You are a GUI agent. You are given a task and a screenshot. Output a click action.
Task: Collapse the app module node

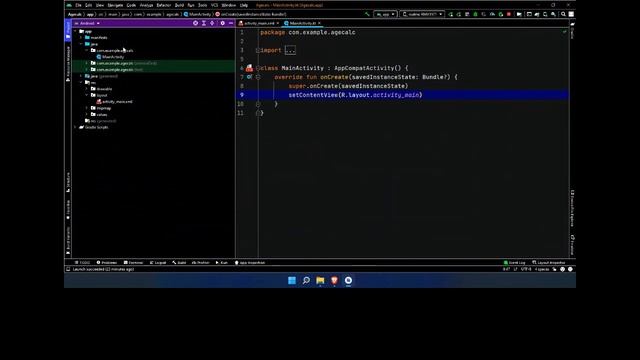point(76,31)
